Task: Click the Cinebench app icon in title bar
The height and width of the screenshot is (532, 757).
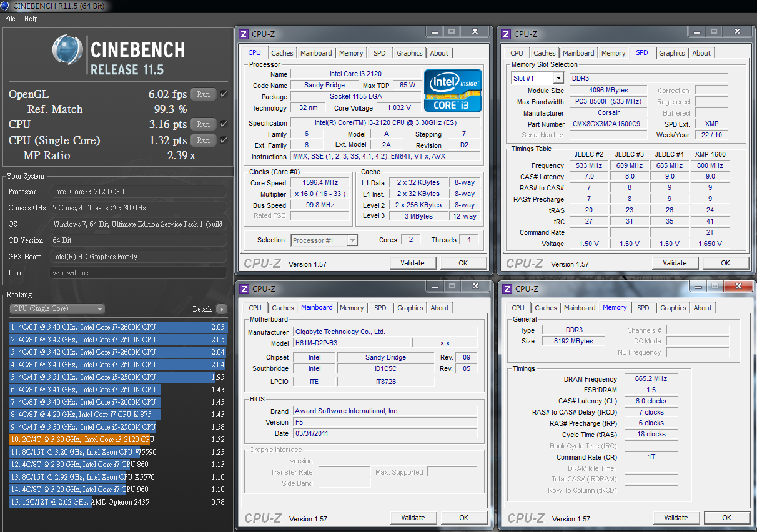Action: (6, 6)
